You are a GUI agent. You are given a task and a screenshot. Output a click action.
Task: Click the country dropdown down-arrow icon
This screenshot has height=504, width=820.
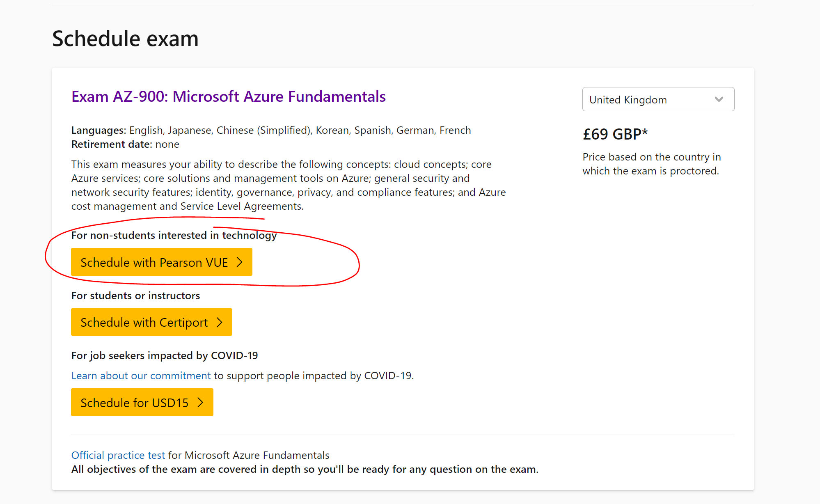[719, 99]
